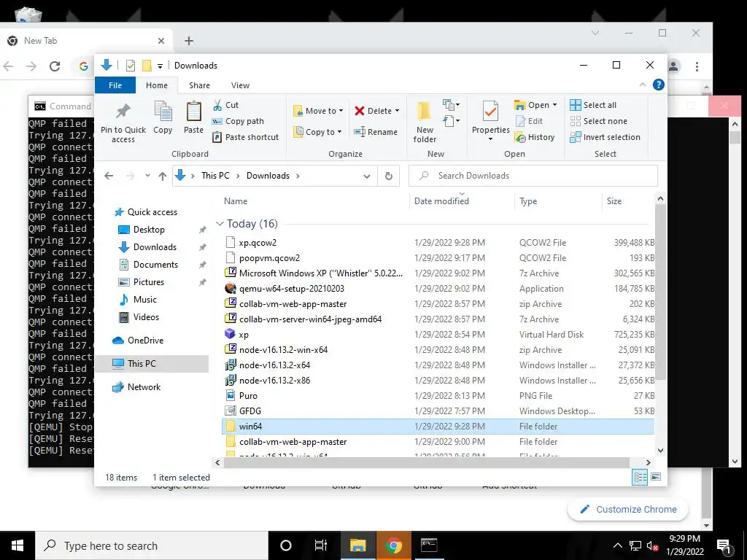Go up one folder level
The height and width of the screenshot is (560, 747).
[x=163, y=176]
